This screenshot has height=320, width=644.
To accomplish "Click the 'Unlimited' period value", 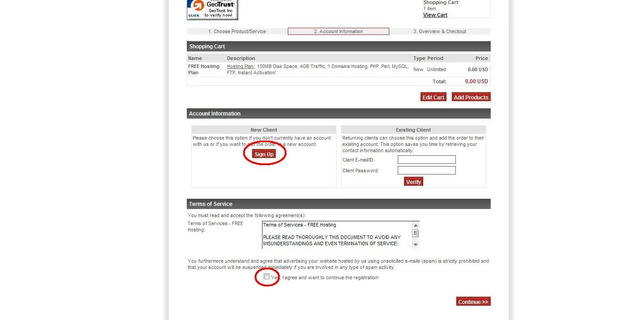I will (437, 69).
